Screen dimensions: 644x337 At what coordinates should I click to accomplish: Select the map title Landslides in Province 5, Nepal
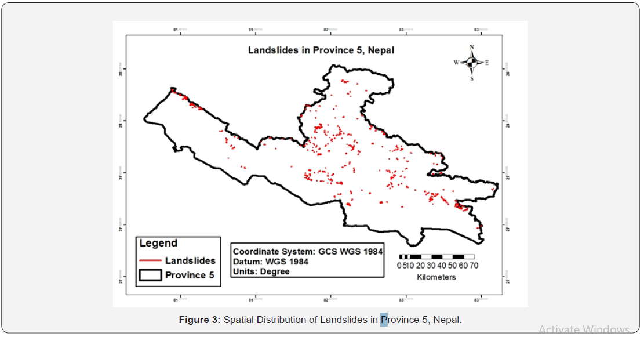coord(321,50)
